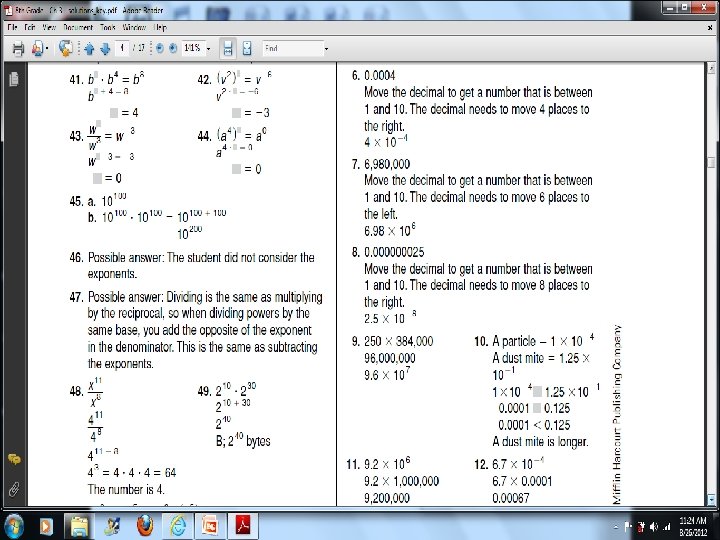Open the Help menu

coord(160,28)
